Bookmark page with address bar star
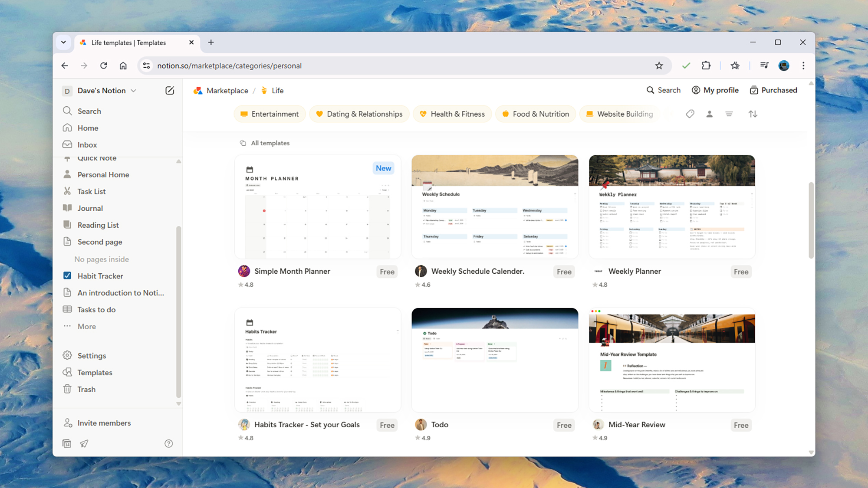The height and width of the screenshot is (488, 868). coord(659,66)
